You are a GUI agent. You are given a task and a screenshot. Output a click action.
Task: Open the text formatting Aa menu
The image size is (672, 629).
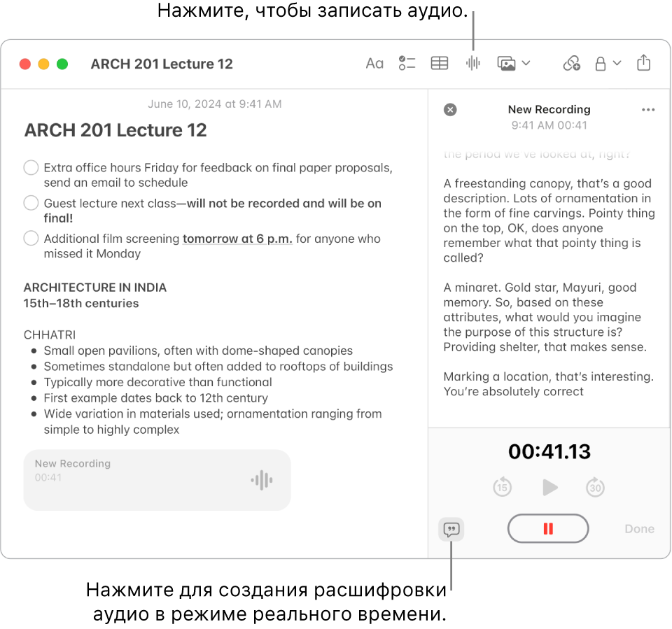(374, 63)
